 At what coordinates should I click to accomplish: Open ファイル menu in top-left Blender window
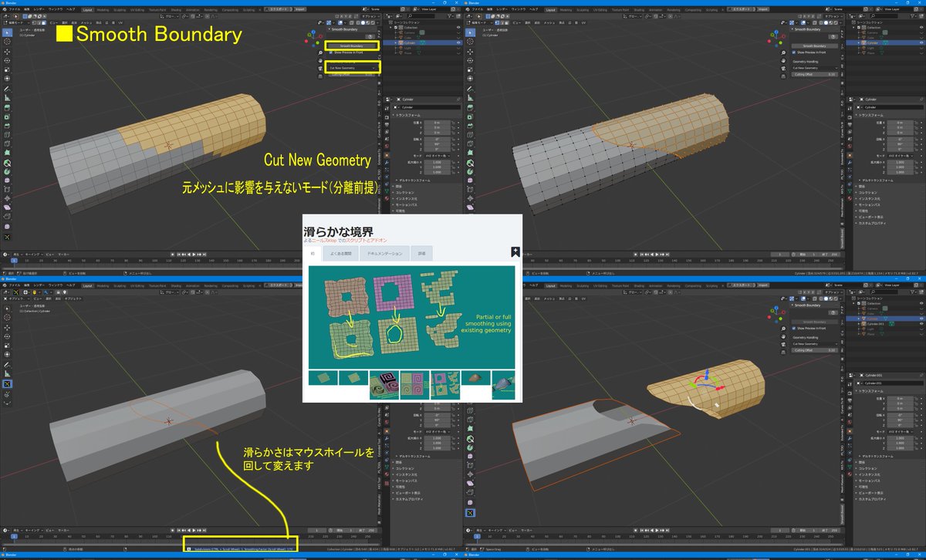point(15,9)
